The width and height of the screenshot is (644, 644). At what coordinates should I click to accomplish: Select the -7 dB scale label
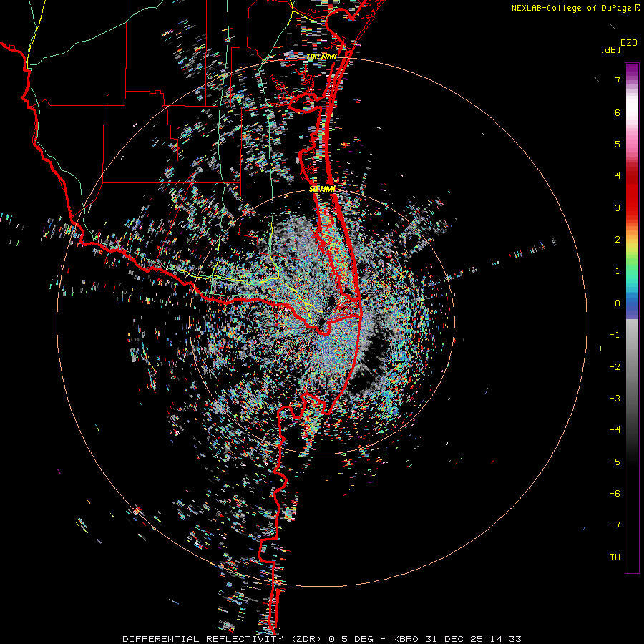[615, 525]
